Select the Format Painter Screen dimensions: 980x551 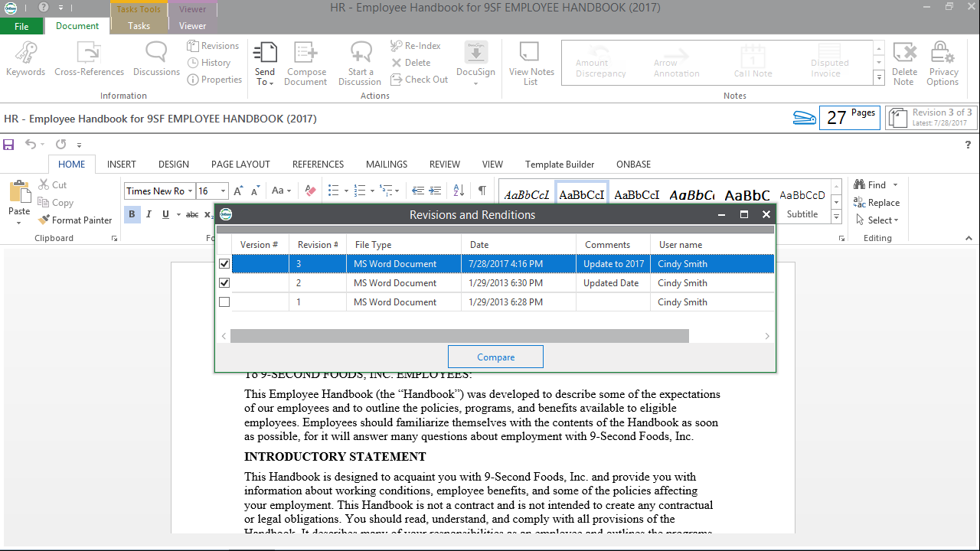[x=75, y=220]
